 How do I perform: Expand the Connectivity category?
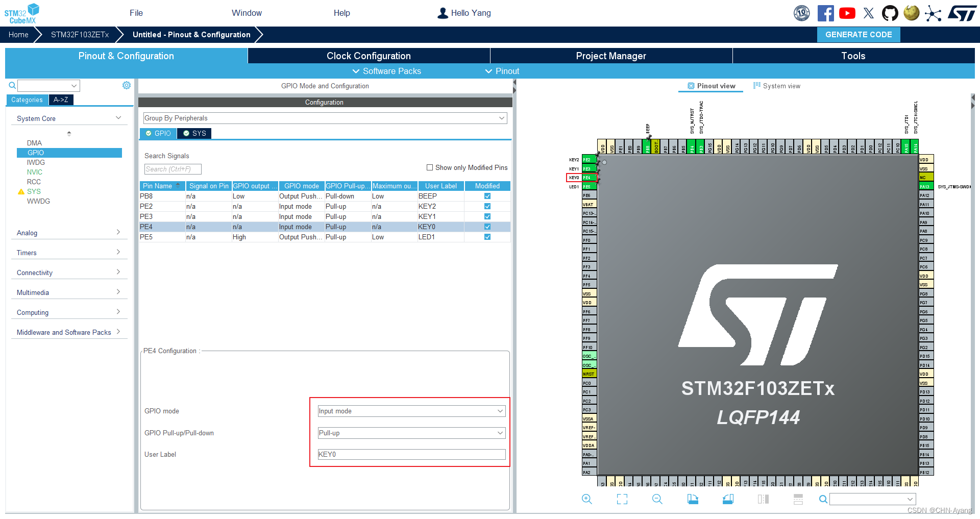69,273
